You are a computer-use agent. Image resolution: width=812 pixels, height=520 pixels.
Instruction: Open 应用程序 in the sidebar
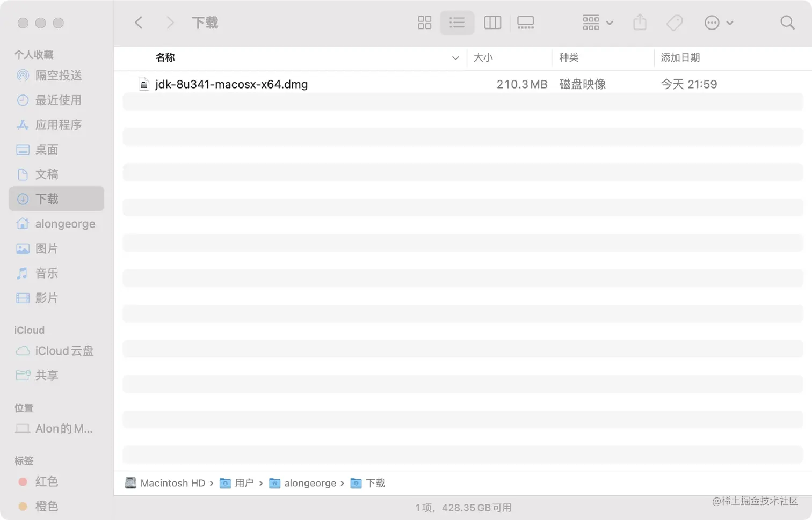point(56,125)
